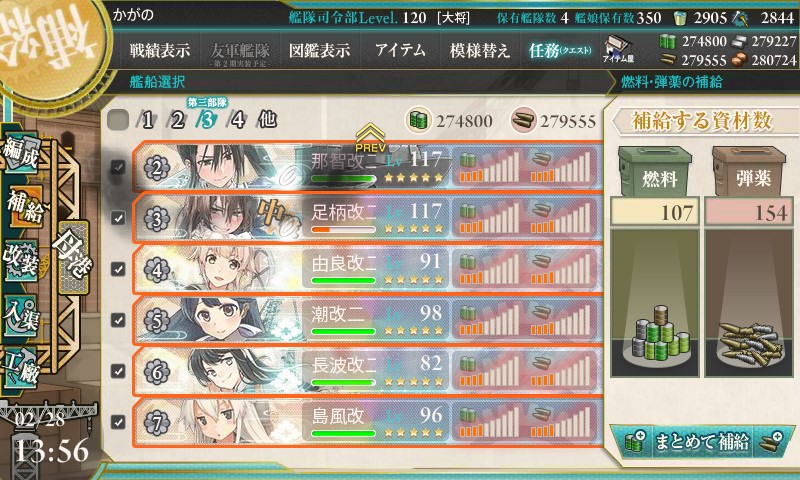Screen dimensions: 800x480
Task: Uncheck the 那智改二 ship checkbox
Action: 118,167
